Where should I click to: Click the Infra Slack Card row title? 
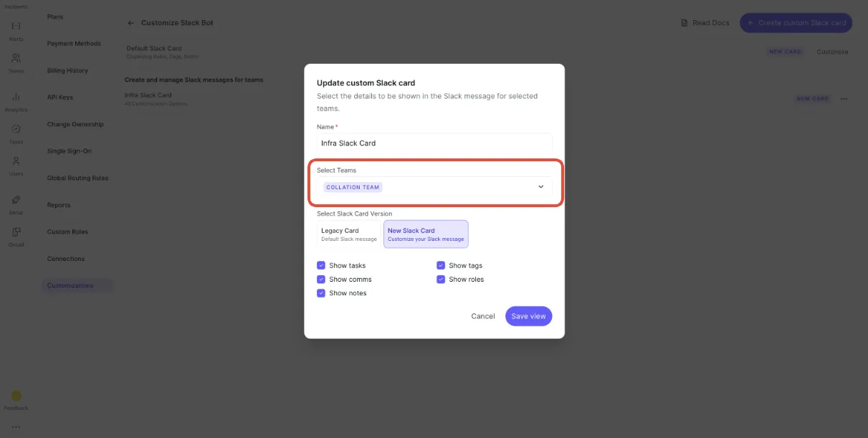(148, 95)
